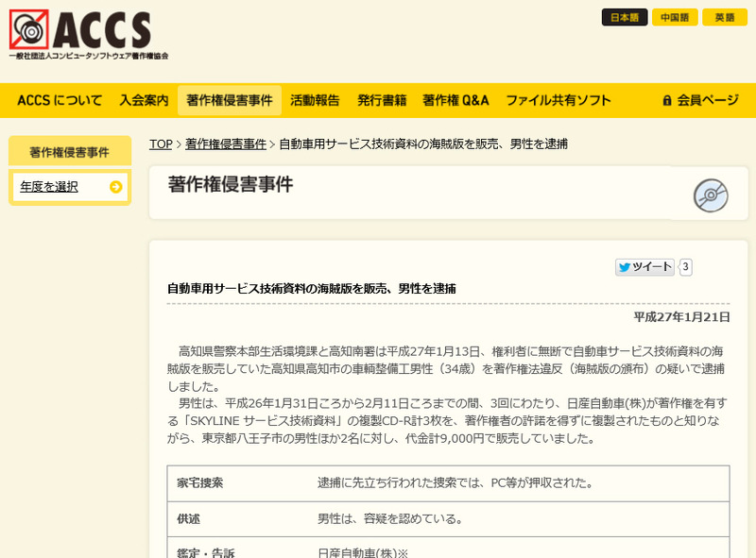Click the tweet count bubble showing 3

685,267
